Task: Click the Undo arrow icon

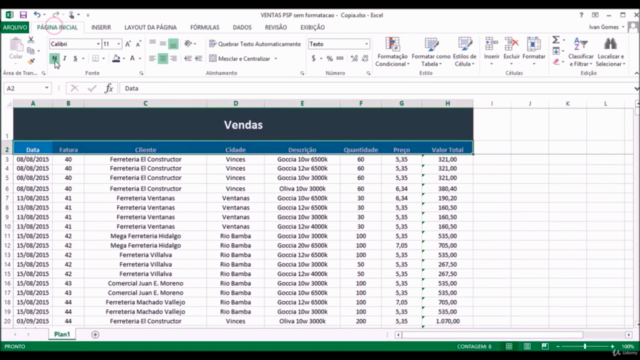Action: [37, 15]
